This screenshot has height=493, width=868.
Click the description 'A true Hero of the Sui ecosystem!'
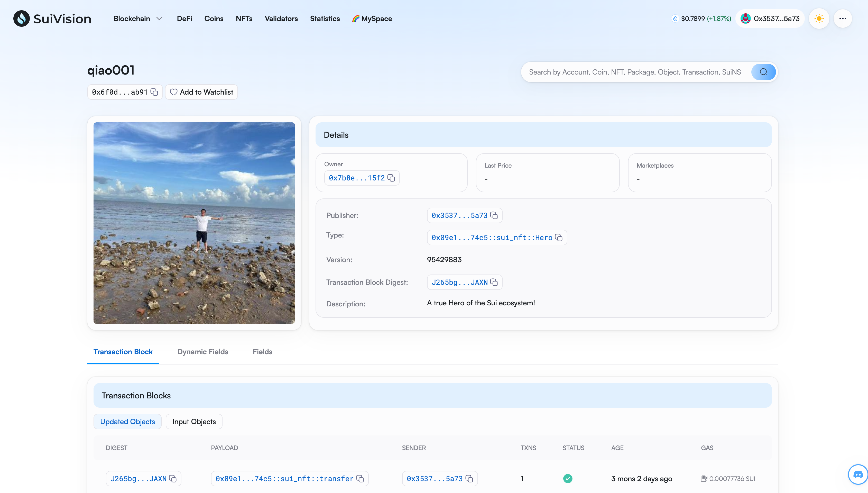click(x=481, y=303)
